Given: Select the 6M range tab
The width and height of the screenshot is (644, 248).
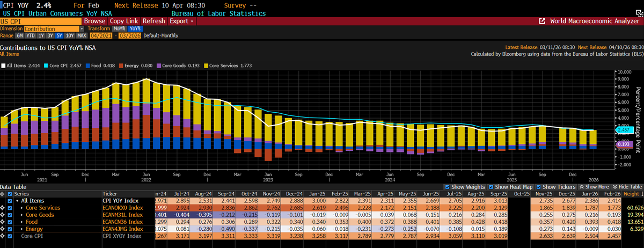Looking at the screenshot, I should (20, 35).
